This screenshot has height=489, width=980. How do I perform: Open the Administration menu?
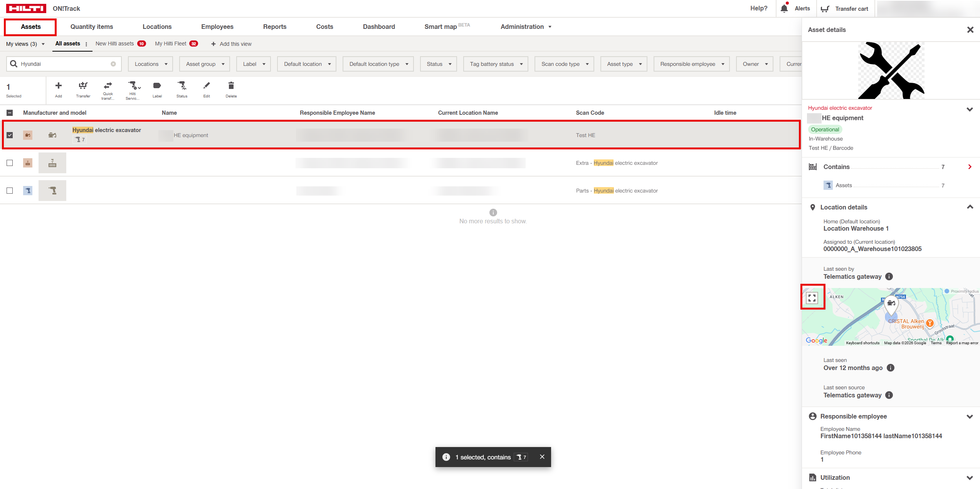pos(526,27)
